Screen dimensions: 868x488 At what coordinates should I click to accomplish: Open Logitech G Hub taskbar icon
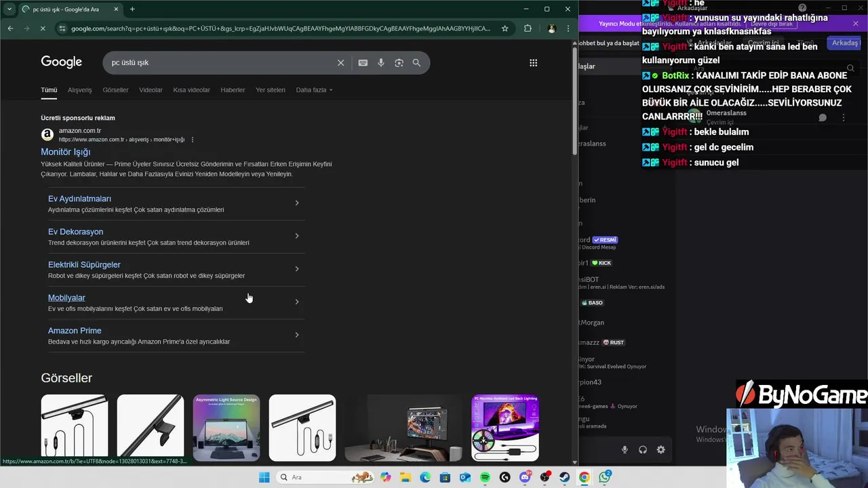pyautogui.click(x=505, y=477)
